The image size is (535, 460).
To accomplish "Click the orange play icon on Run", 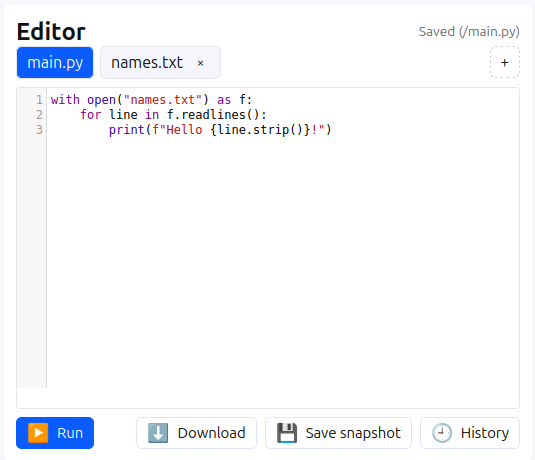I will point(38,433).
